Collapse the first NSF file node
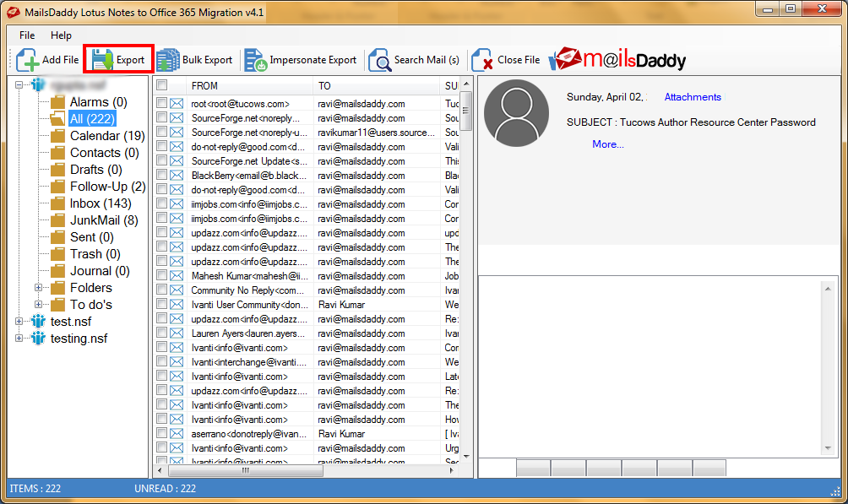The width and height of the screenshot is (848, 504). [x=19, y=85]
